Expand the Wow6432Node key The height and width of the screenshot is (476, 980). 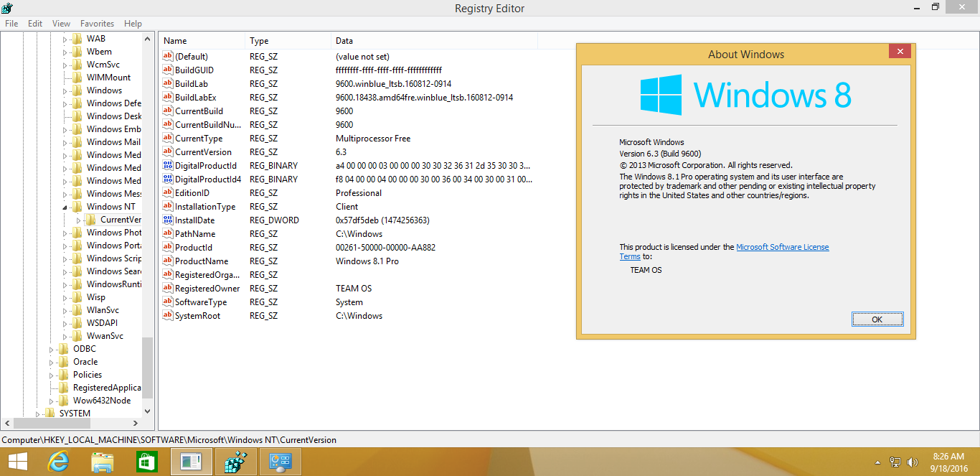(51, 401)
